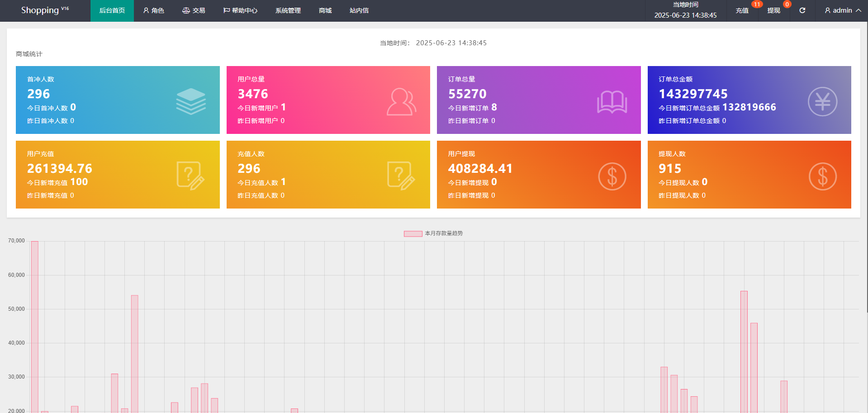The width and height of the screenshot is (868, 413).
Task: Click the open book icon on 订单总量 card
Action: pyautogui.click(x=612, y=102)
